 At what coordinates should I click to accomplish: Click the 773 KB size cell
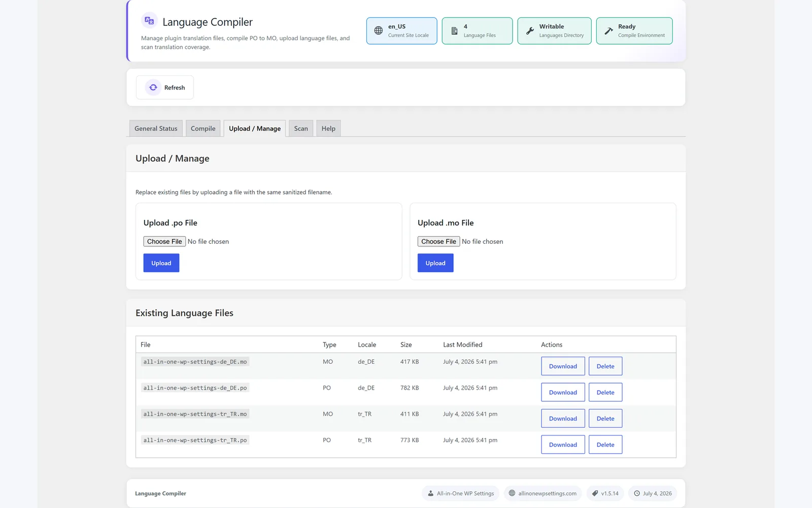410,440
